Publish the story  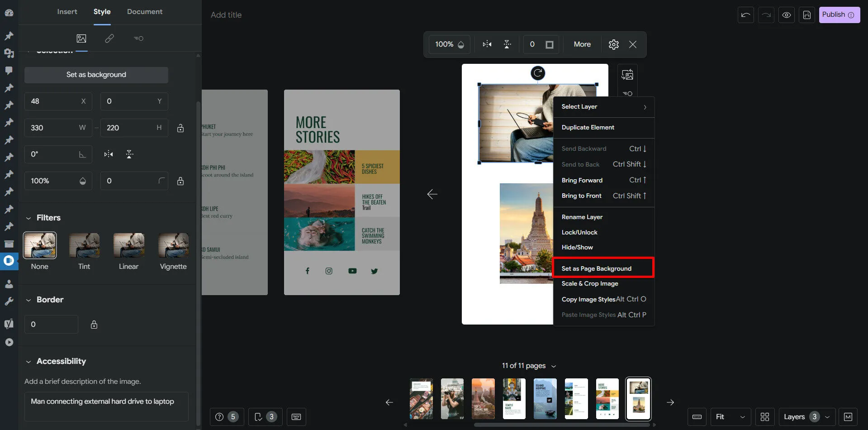(839, 15)
